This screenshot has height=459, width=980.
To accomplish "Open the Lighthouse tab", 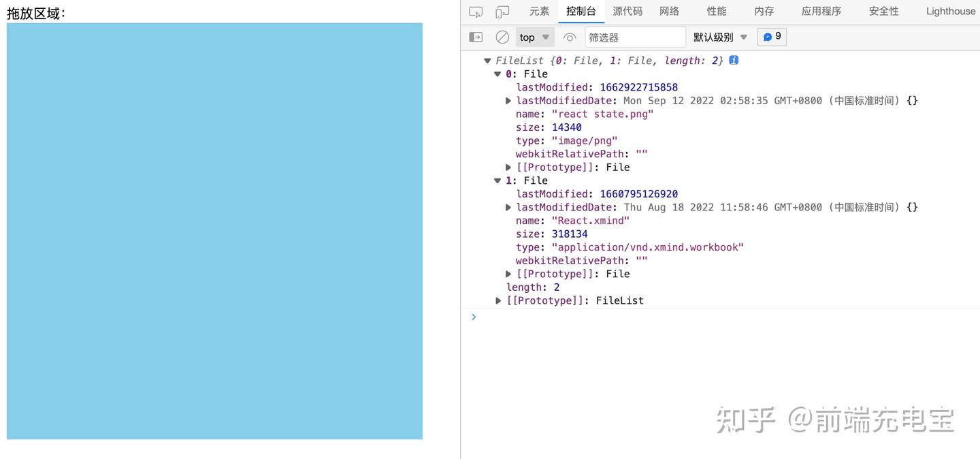I will click(x=951, y=11).
